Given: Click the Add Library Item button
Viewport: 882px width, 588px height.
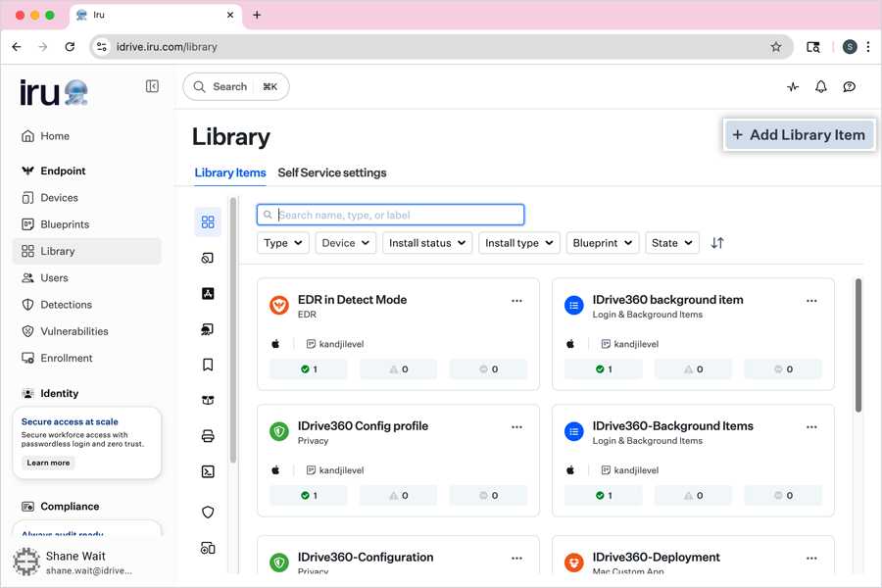Looking at the screenshot, I should 799,135.
